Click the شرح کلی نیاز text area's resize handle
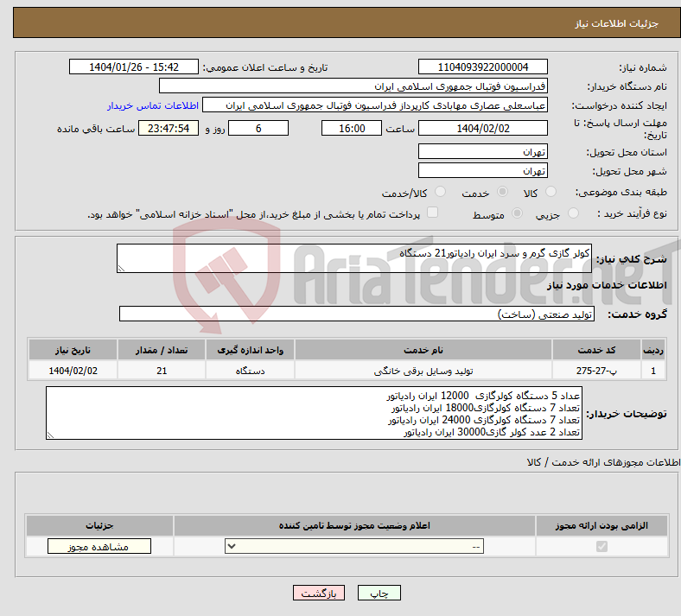This screenshot has width=681, height=616. (x=121, y=269)
